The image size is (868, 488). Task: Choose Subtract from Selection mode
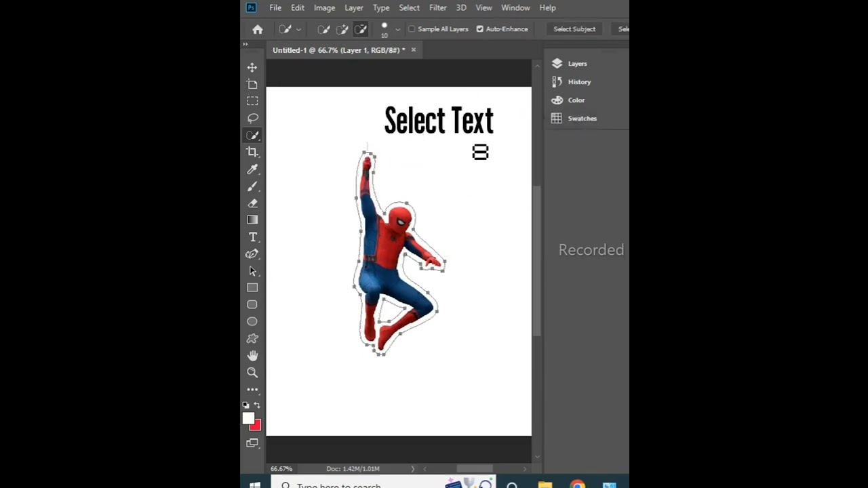point(361,29)
